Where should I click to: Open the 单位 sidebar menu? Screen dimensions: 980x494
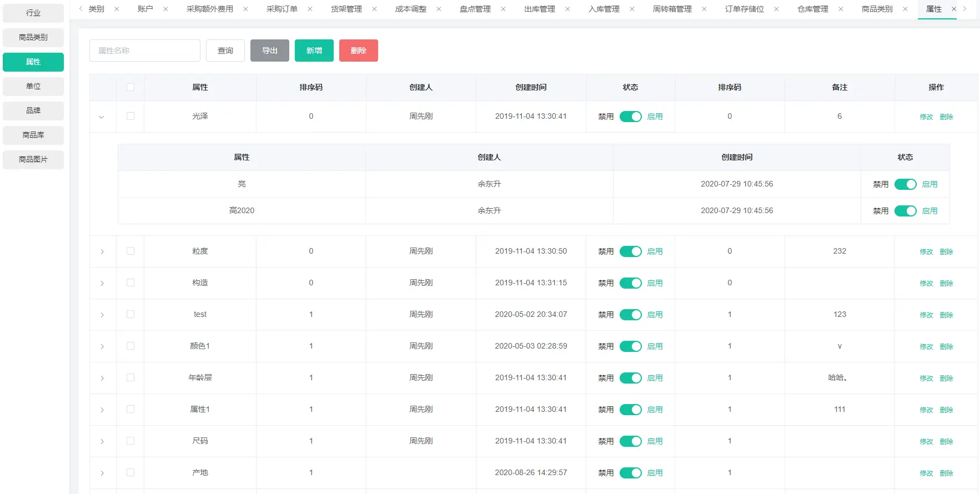(x=33, y=86)
